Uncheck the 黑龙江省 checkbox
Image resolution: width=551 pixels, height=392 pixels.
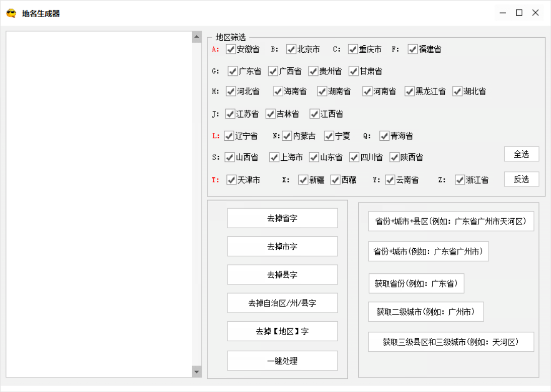410,91
